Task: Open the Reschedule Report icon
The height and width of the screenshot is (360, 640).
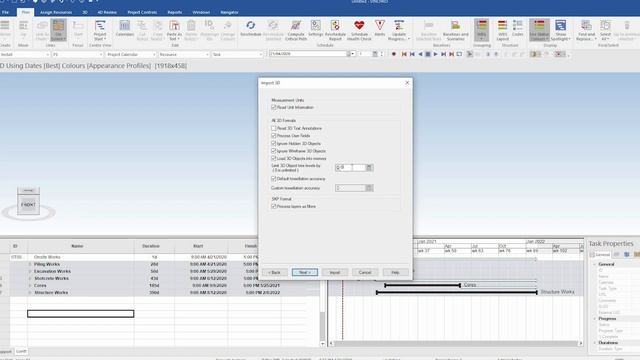Action: pos(336,25)
